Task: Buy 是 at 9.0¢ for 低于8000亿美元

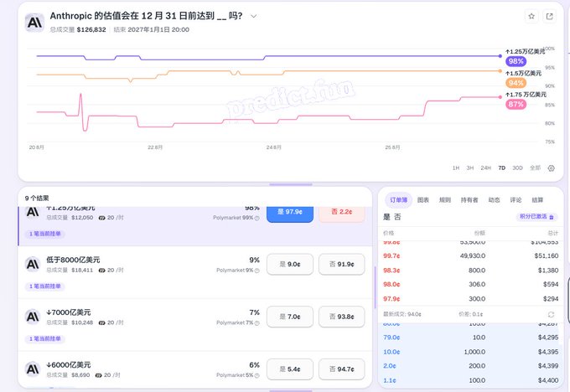Action: coord(290,264)
